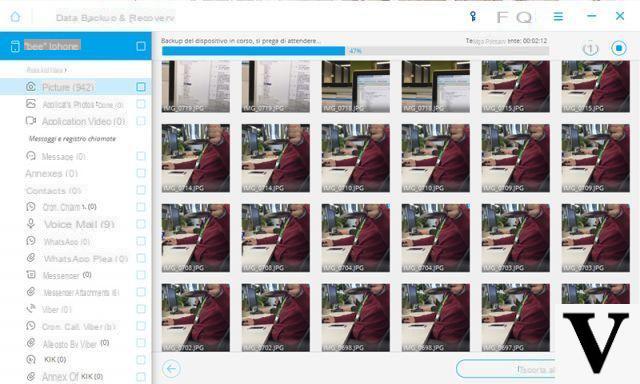Image resolution: width=640 pixels, height=384 pixels.
Task: Click the WhatsApp icon beside WhatsApp (0)
Action: pos(31,241)
